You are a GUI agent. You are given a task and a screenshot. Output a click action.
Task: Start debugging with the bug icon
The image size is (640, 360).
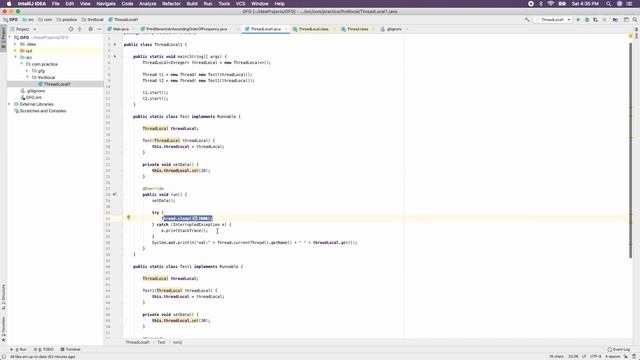coord(587,20)
